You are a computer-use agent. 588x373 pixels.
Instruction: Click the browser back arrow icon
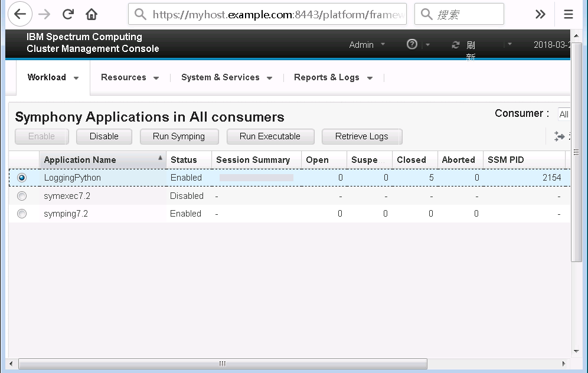point(19,14)
